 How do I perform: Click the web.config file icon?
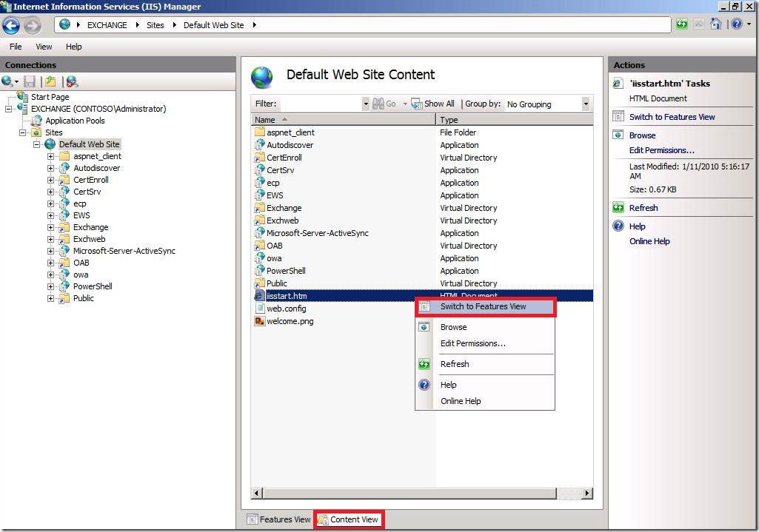(260, 309)
